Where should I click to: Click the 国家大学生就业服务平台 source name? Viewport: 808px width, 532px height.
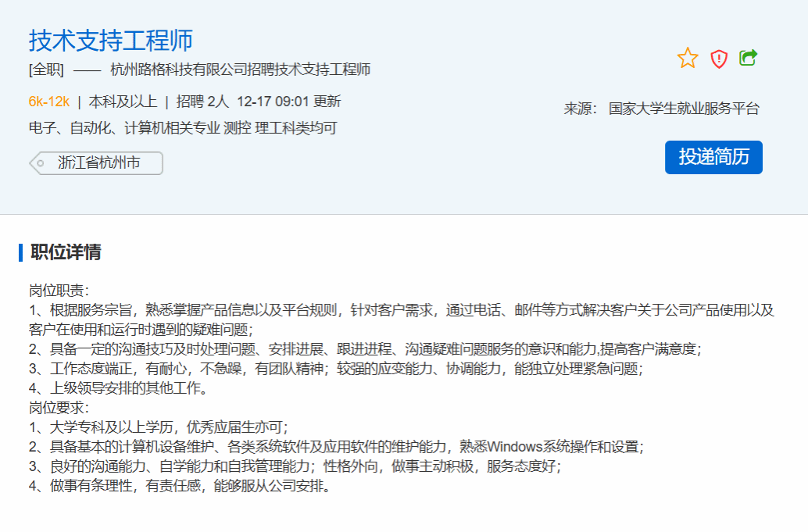(684, 109)
